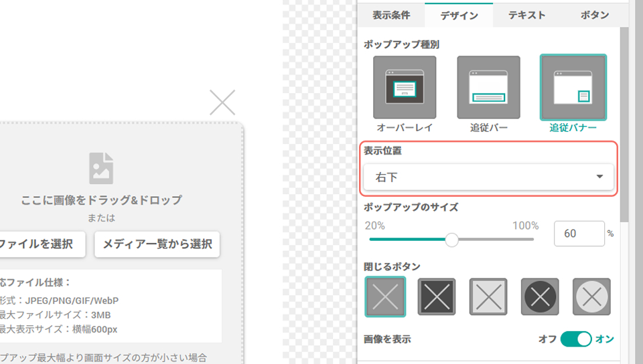Click the 20% minimum slider label

click(375, 225)
